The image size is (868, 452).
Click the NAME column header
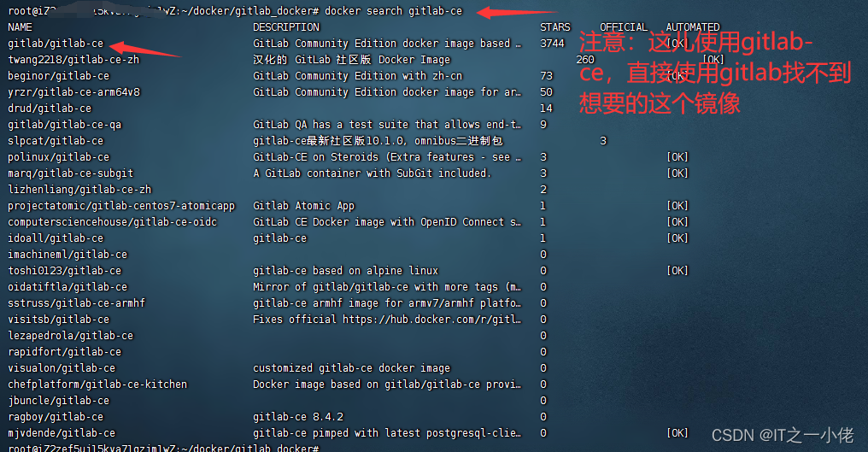pyautogui.click(x=20, y=27)
